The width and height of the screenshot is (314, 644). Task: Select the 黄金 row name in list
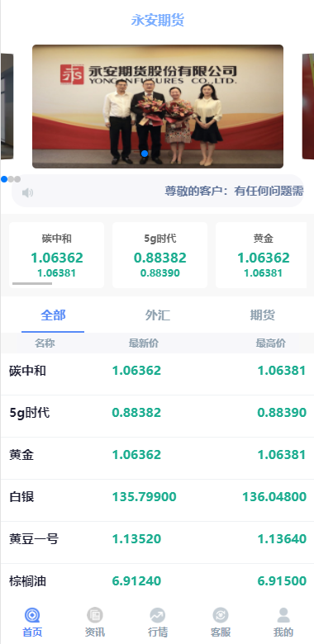click(x=21, y=455)
